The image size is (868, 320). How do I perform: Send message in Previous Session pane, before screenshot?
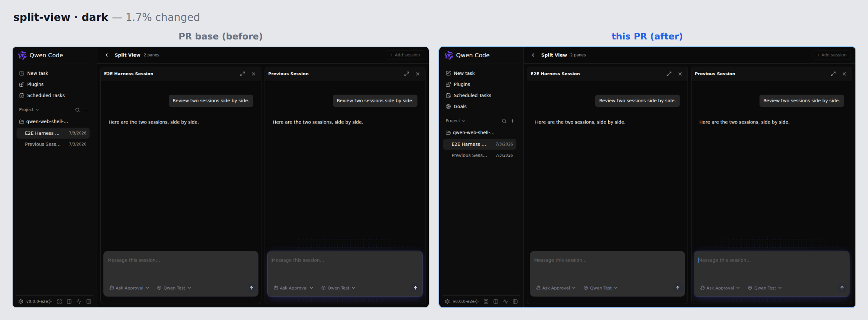click(x=415, y=288)
